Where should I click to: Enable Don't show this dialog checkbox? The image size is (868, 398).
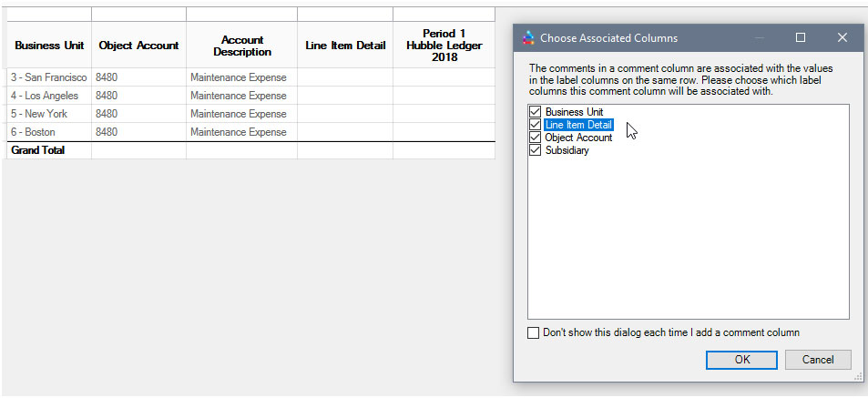(x=534, y=332)
